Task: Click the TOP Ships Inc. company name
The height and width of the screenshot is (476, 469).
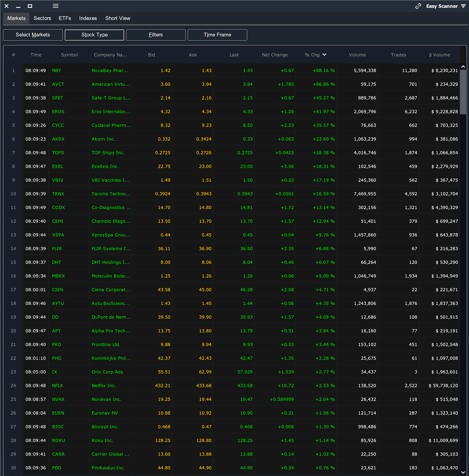Action: [108, 153]
